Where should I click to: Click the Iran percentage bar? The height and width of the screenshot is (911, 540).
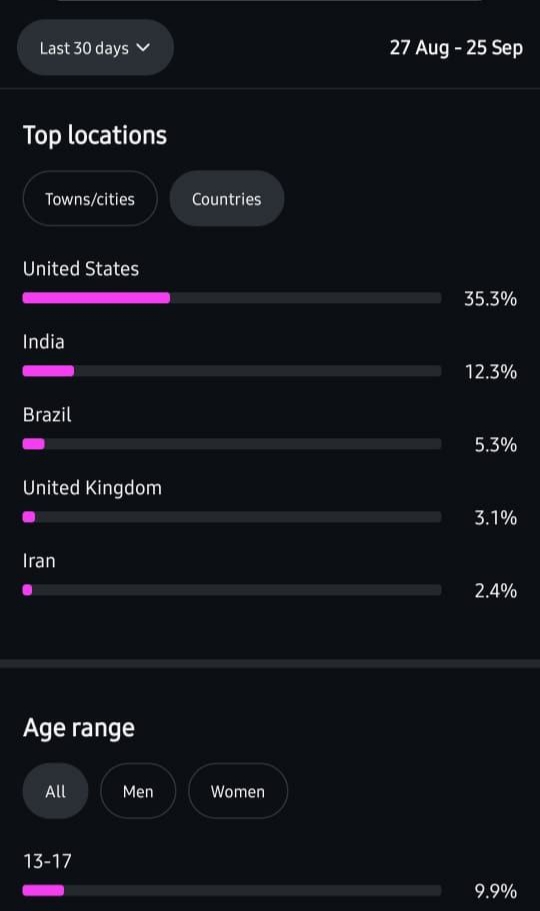pos(232,590)
